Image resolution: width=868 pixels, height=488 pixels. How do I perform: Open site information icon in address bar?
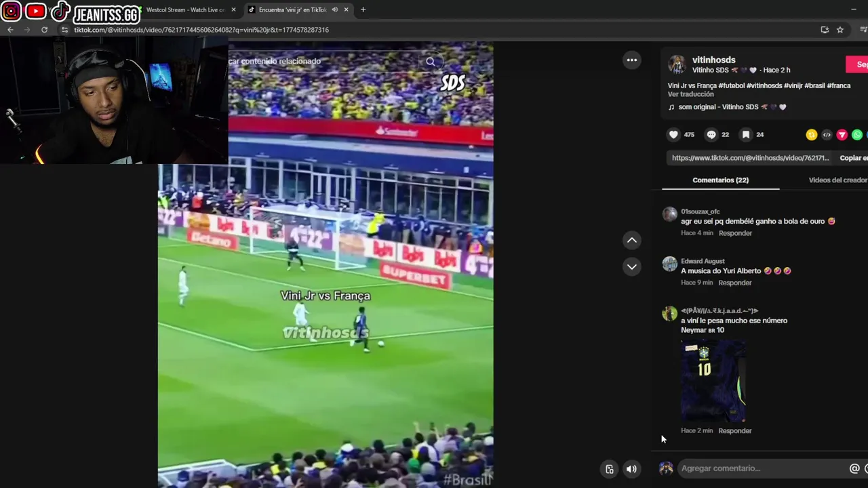(65, 30)
